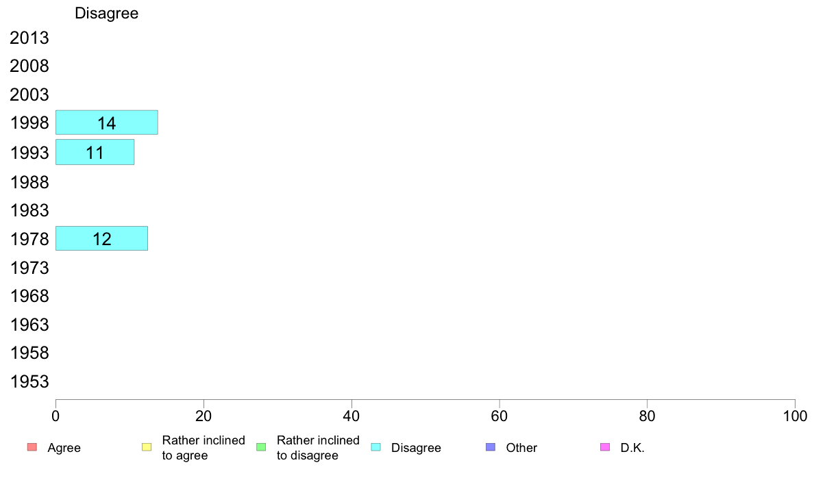The width and height of the screenshot is (814, 504).
Task: Click the D.K. legend label
Action: click(632, 448)
